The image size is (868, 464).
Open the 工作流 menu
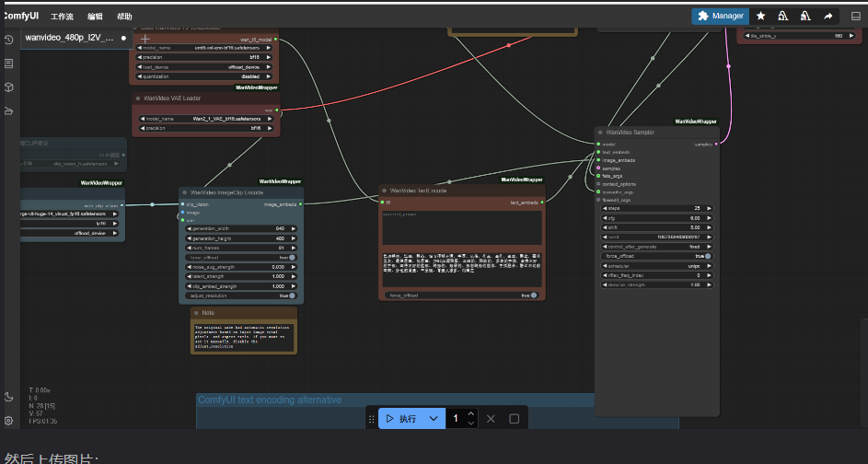pos(63,17)
